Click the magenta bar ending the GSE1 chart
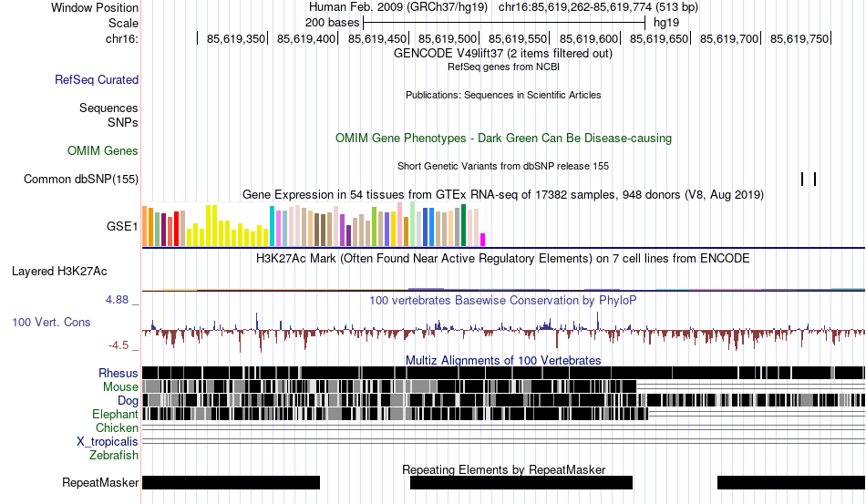This screenshot has height=504, width=866. [483, 240]
